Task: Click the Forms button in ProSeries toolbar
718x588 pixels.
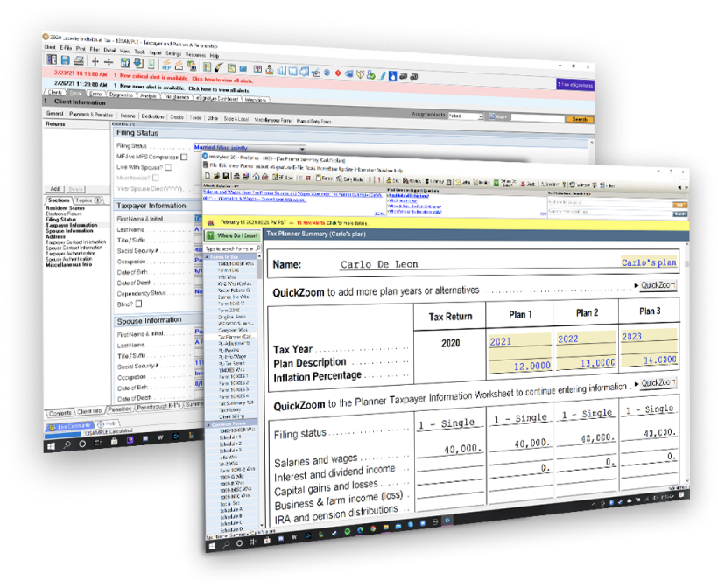Action: pos(324,178)
